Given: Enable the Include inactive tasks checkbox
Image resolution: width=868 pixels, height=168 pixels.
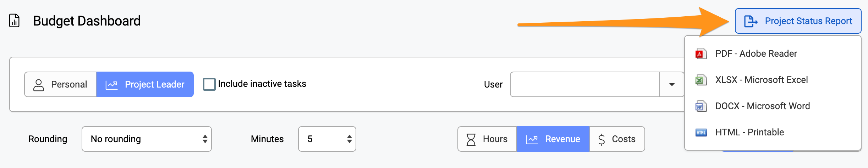Looking at the screenshot, I should [x=209, y=84].
